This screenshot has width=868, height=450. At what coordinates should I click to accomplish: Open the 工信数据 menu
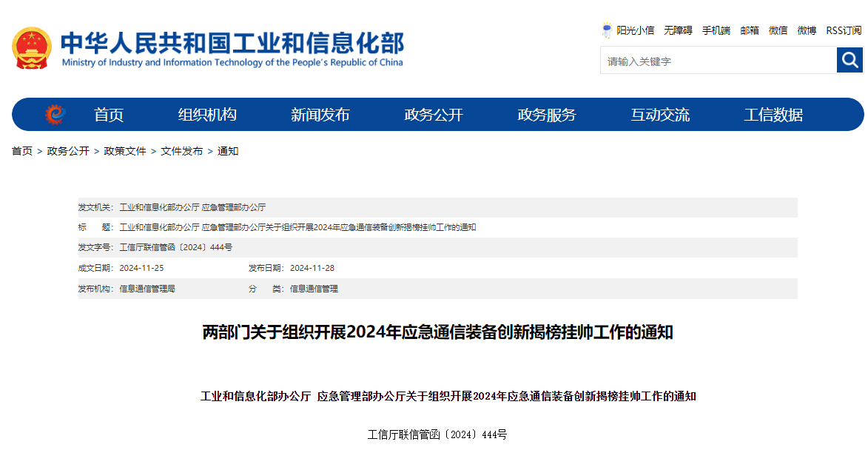pyautogui.click(x=773, y=115)
